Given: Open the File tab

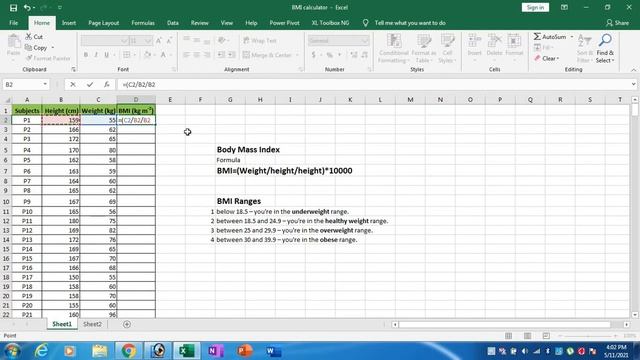Looking at the screenshot, I should coord(13,23).
